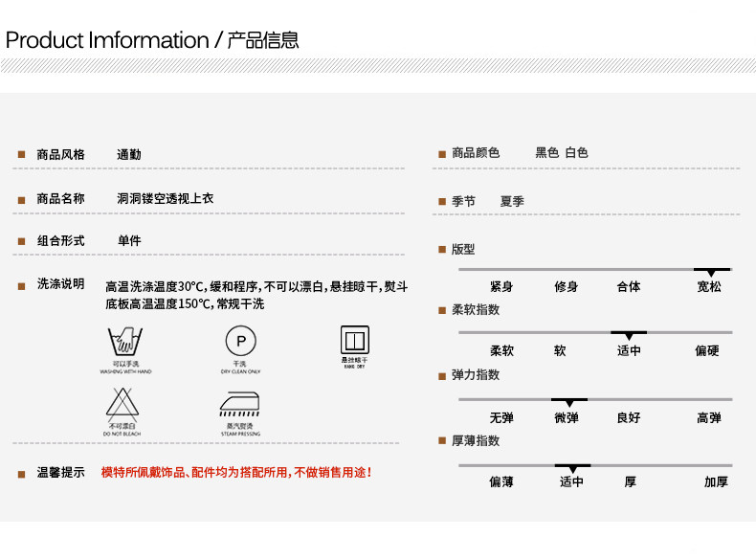Screen dimensions: 756x559
Task: Click the 修身 fit option
Action: 566,286
